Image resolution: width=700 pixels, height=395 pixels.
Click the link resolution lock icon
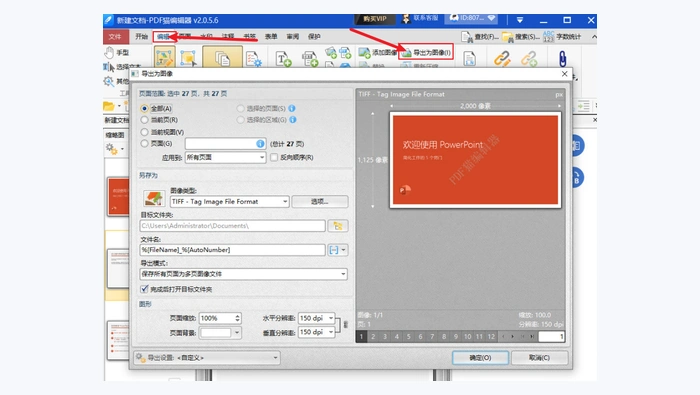(x=346, y=324)
